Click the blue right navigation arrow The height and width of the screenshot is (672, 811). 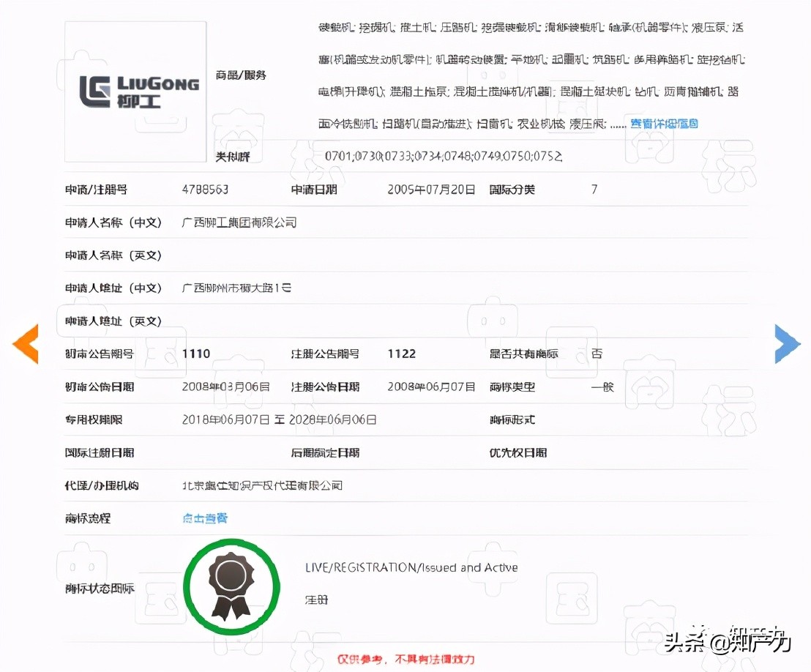[x=787, y=343]
